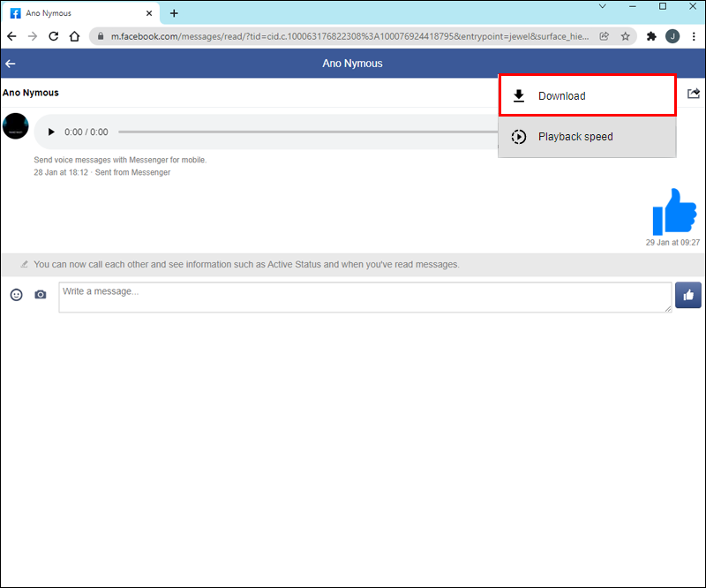The height and width of the screenshot is (588, 706).
Task: Bookmark this page with the star
Action: pyautogui.click(x=626, y=36)
